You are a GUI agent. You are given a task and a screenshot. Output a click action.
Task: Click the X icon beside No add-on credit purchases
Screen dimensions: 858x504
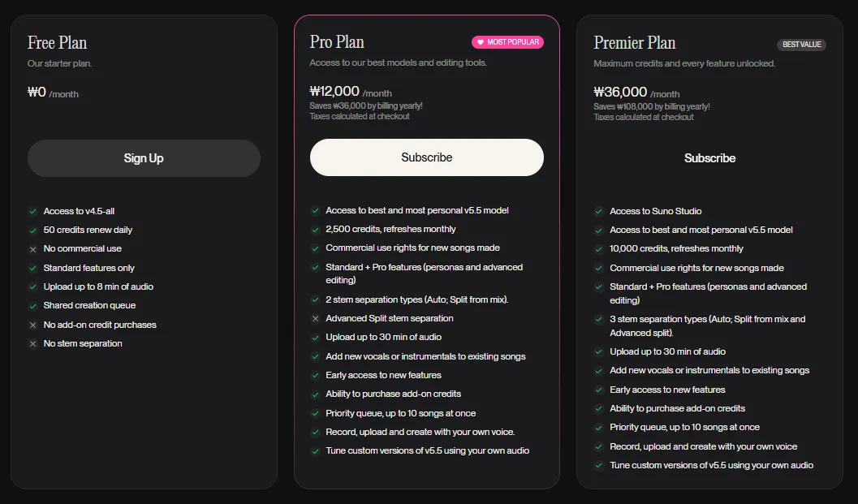click(x=32, y=325)
